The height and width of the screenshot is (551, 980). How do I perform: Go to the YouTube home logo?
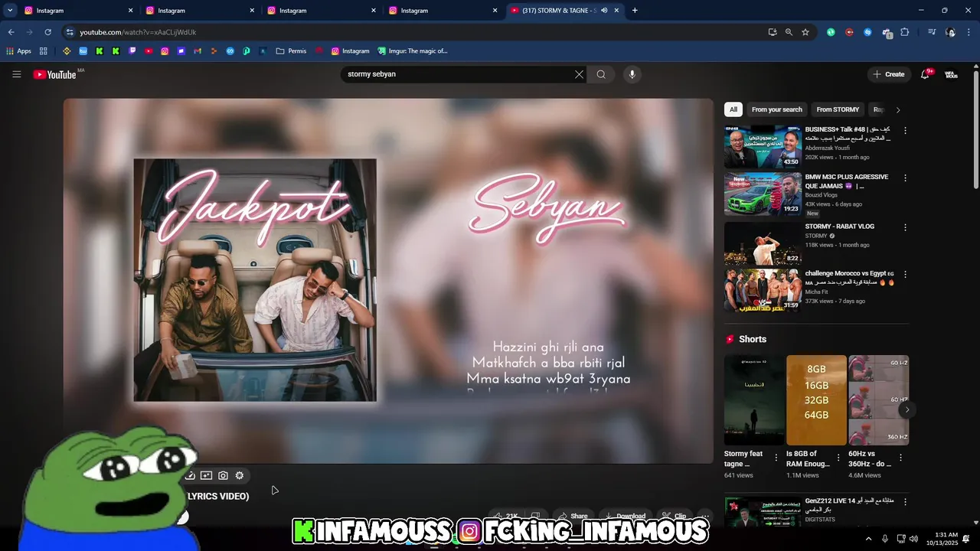pyautogui.click(x=54, y=74)
